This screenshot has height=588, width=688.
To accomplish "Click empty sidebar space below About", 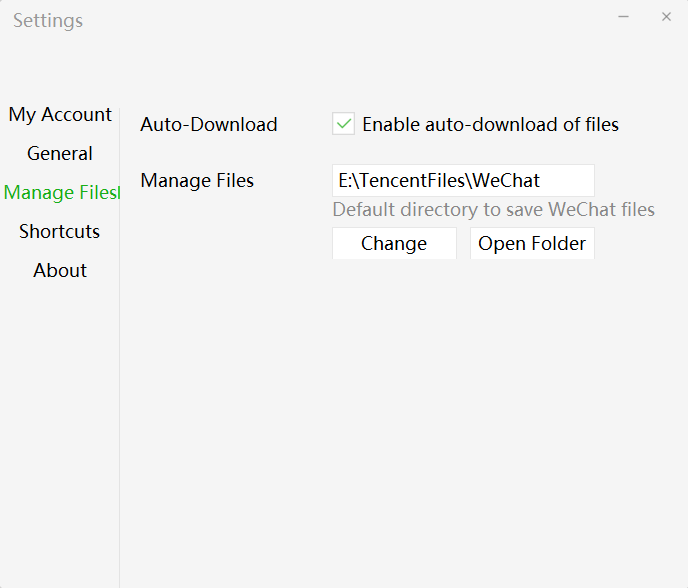I will coord(60,420).
